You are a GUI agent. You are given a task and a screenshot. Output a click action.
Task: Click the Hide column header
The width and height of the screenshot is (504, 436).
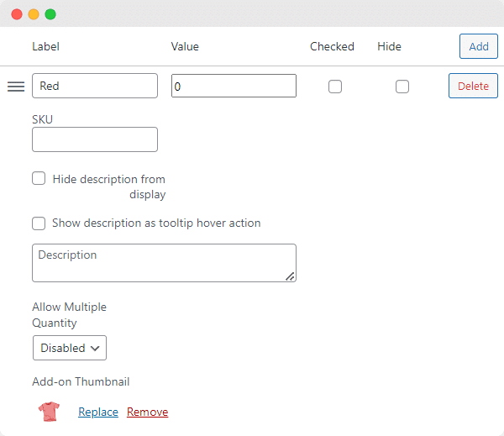pyautogui.click(x=389, y=46)
